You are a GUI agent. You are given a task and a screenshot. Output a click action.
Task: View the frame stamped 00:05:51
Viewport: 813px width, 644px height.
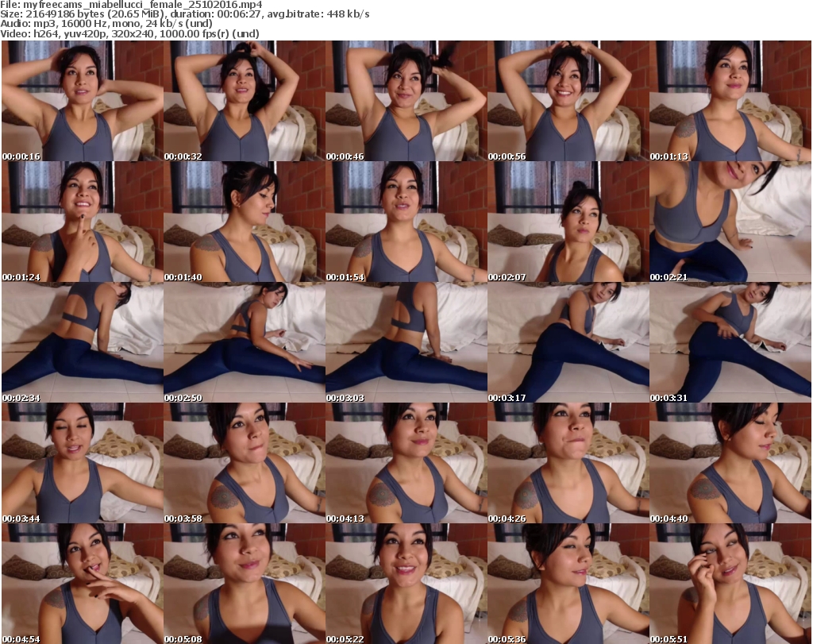pyautogui.click(x=730, y=584)
